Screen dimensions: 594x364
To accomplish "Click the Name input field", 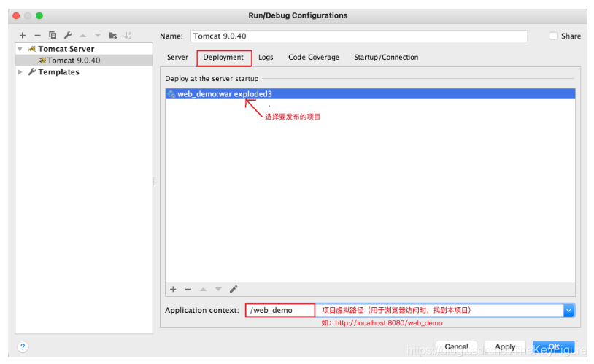I will pyautogui.click(x=359, y=36).
